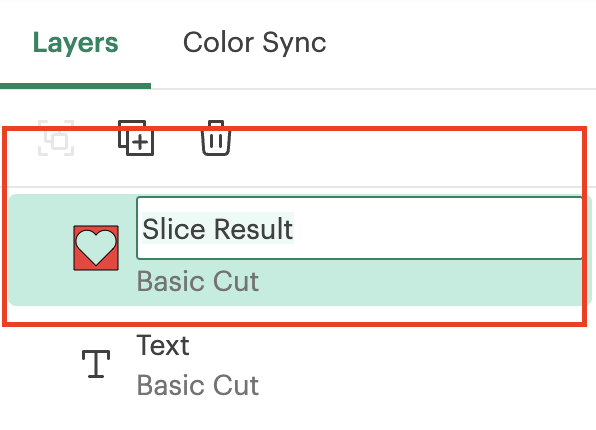Click empty space right of Slice Result text
596x430 pixels.
[437, 228]
